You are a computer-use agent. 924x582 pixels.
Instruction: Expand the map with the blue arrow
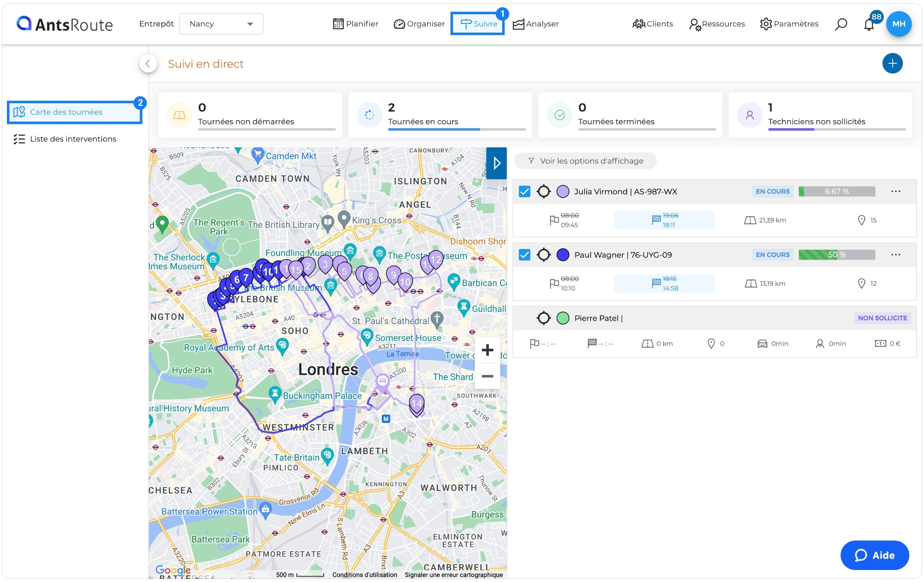496,163
